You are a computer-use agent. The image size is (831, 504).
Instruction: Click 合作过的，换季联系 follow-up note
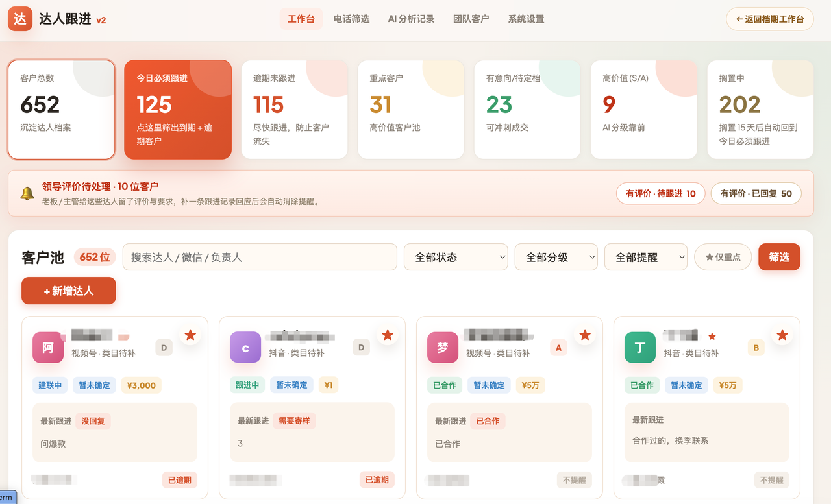(x=670, y=440)
